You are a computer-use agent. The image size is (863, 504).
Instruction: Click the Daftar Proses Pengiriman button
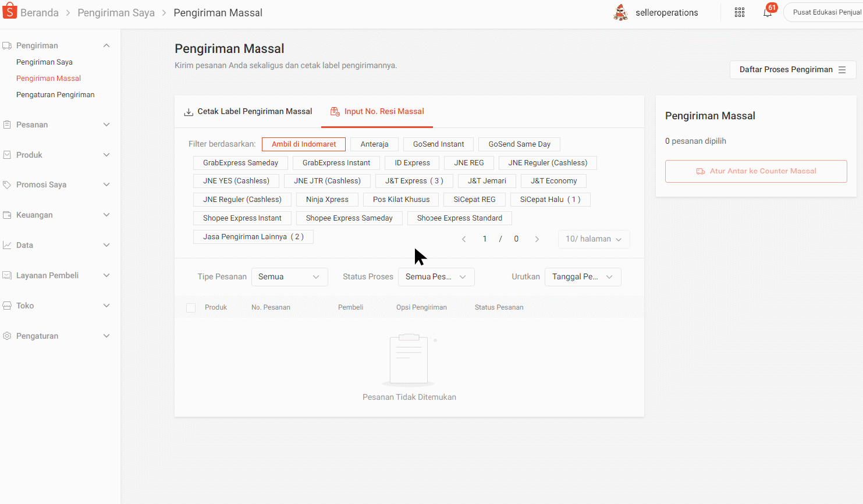[792, 70]
